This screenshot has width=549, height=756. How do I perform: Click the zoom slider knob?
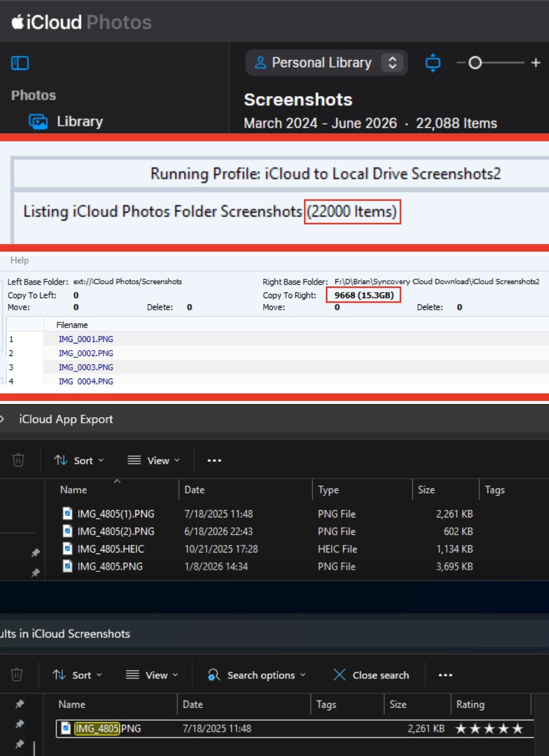pyautogui.click(x=475, y=63)
